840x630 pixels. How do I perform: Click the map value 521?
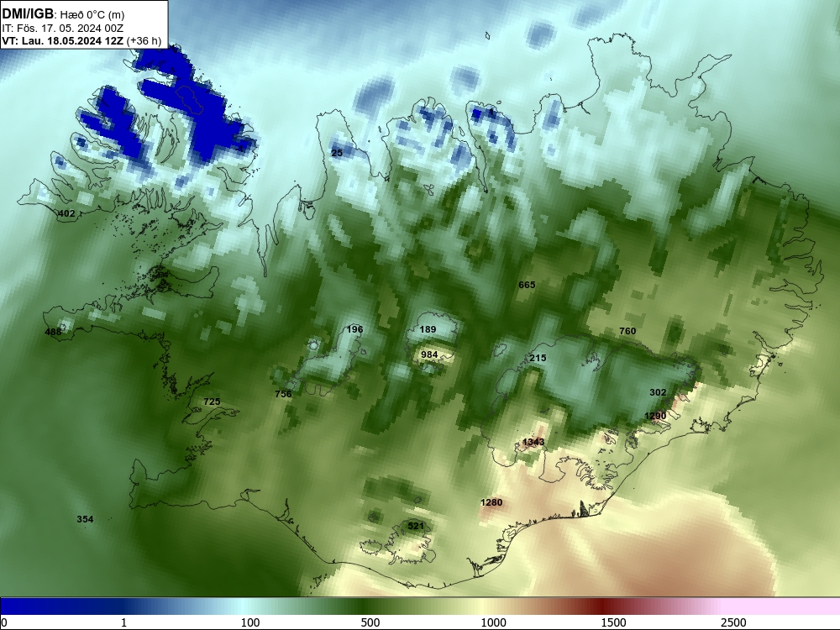click(416, 526)
